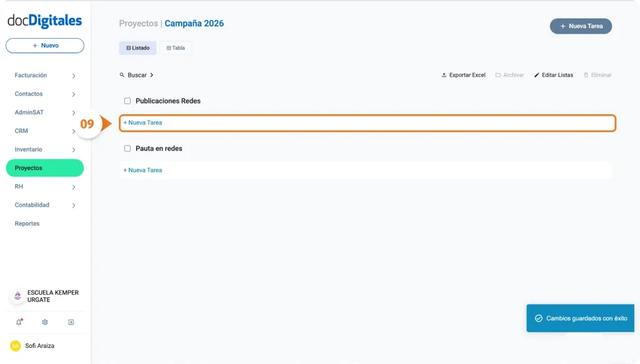
Task: Open settings with the gear icon
Action: [44, 322]
